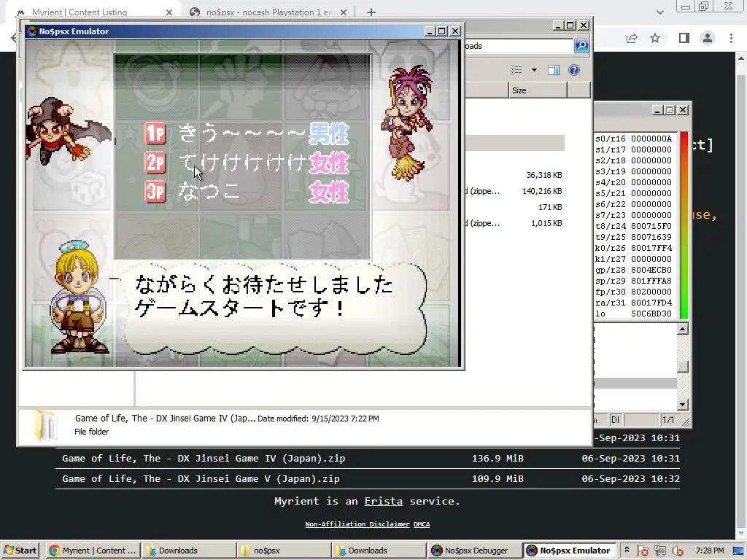Click the Windows Start button
The width and height of the screenshot is (747, 560).
click(20, 551)
